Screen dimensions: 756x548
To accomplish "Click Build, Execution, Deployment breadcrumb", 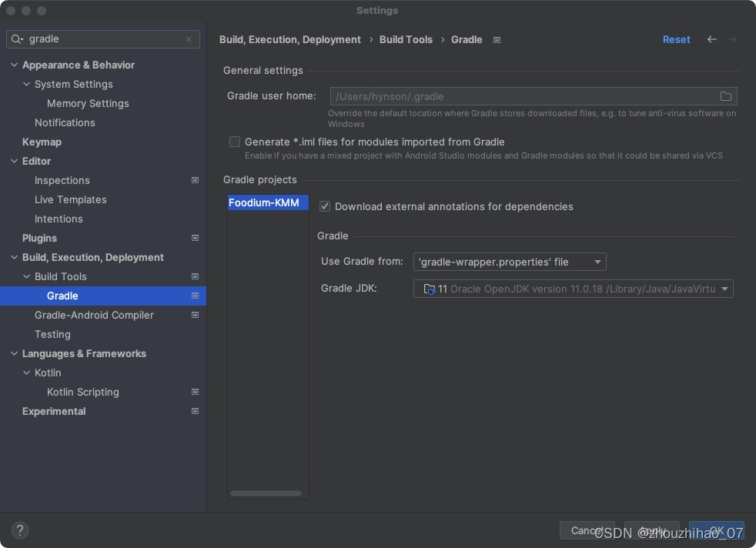I will coord(289,39).
